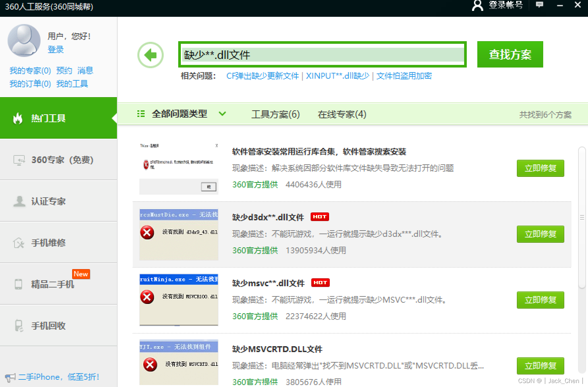This screenshot has height=387, width=588.
Task: Open the 预约 link
Action: click(64, 70)
